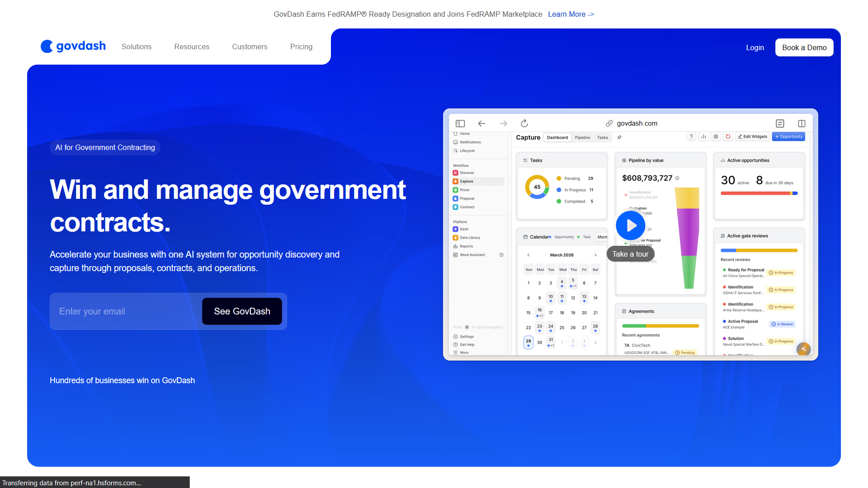The image size is (868, 488).
Task: Click More in the dashboard sidebar
Action: click(x=461, y=352)
